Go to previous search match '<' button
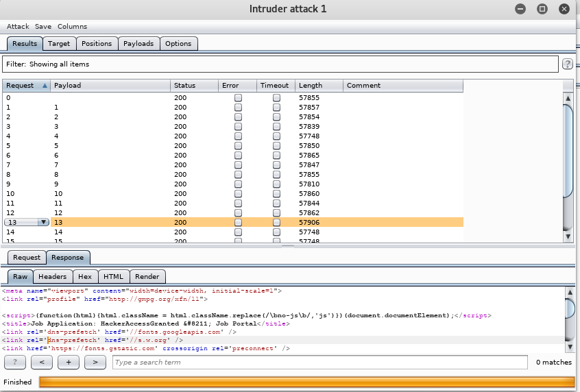The height and width of the screenshot is (392, 580). pos(42,362)
